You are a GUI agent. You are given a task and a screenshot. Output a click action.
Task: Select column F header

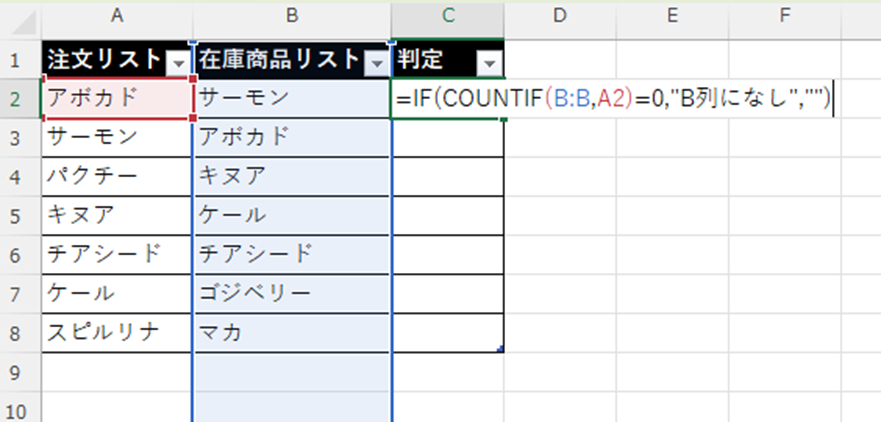(784, 15)
